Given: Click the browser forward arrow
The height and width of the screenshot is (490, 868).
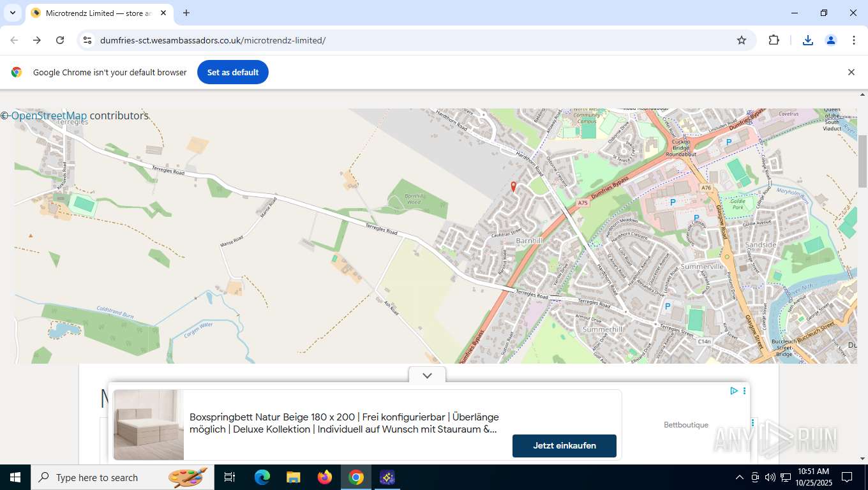Looking at the screenshot, I should [37, 40].
